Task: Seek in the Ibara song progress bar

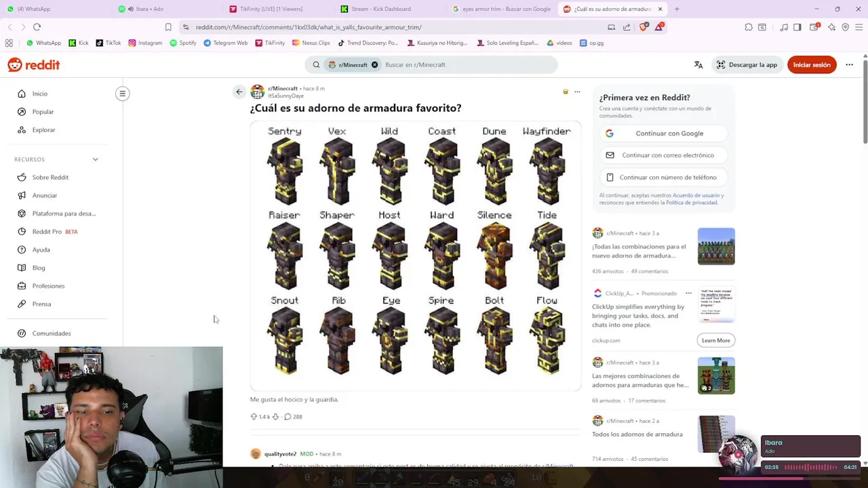Action: (x=810, y=467)
